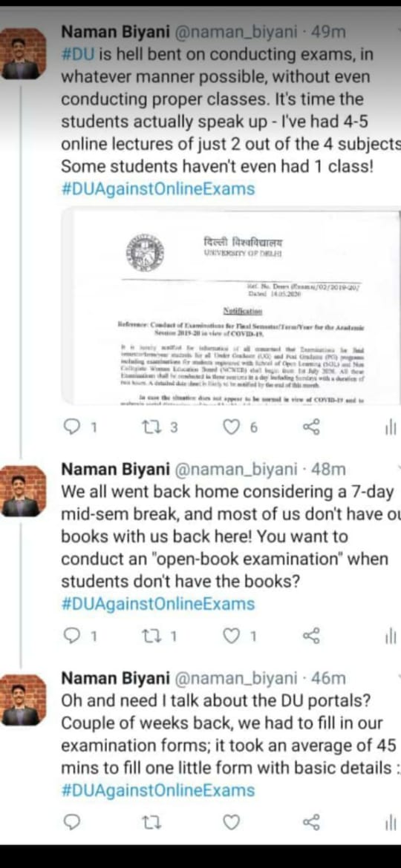Share the 48m mid-sem break tweet

[311, 636]
